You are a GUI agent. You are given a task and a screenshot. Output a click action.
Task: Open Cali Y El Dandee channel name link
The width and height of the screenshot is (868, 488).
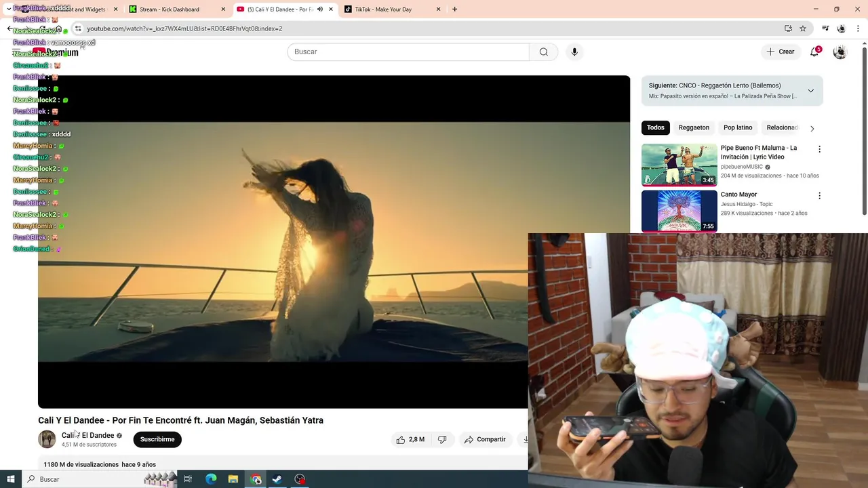pos(87,435)
